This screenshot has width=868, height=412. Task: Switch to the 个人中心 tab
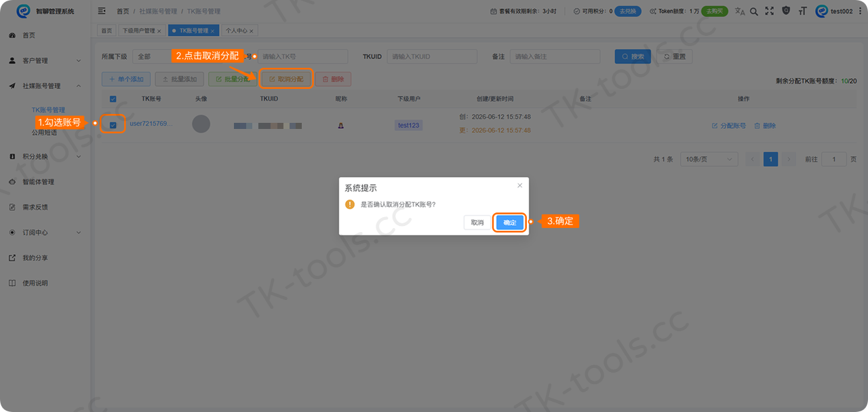[x=239, y=31]
